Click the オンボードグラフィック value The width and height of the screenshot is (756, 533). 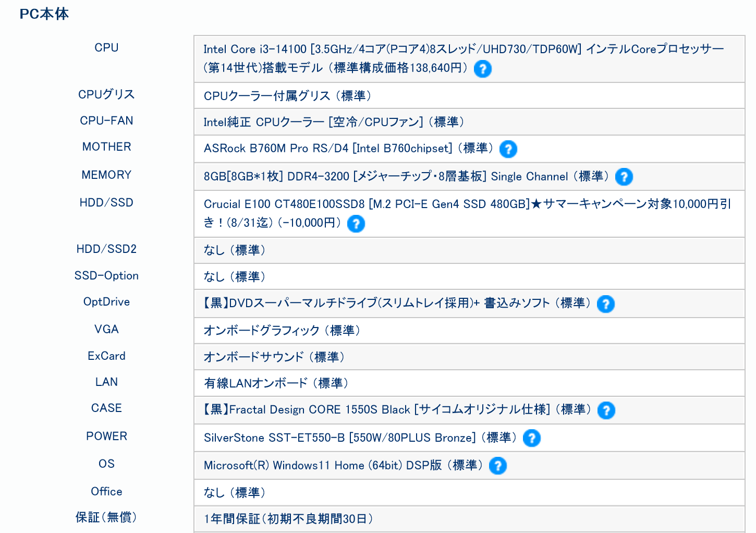(282, 331)
